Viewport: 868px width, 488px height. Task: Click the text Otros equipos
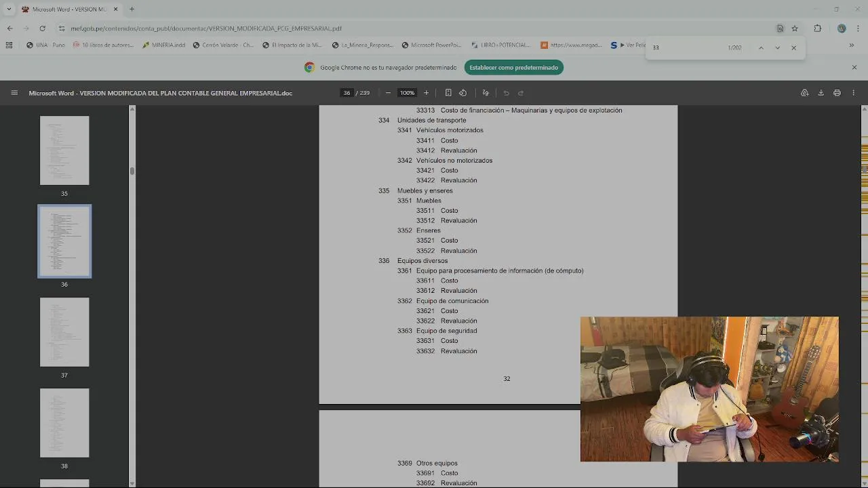pos(437,463)
